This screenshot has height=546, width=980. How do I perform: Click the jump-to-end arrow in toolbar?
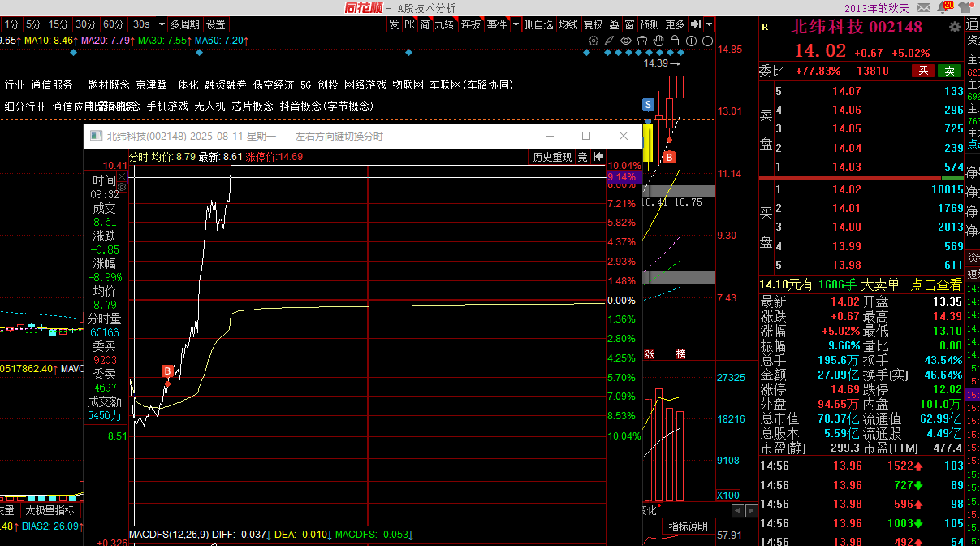click(x=697, y=24)
